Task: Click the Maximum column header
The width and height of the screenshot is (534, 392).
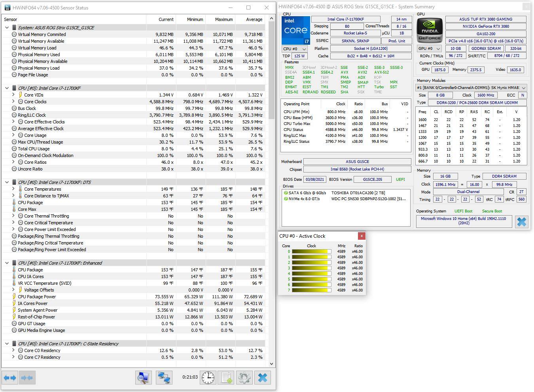Action: click(x=223, y=19)
